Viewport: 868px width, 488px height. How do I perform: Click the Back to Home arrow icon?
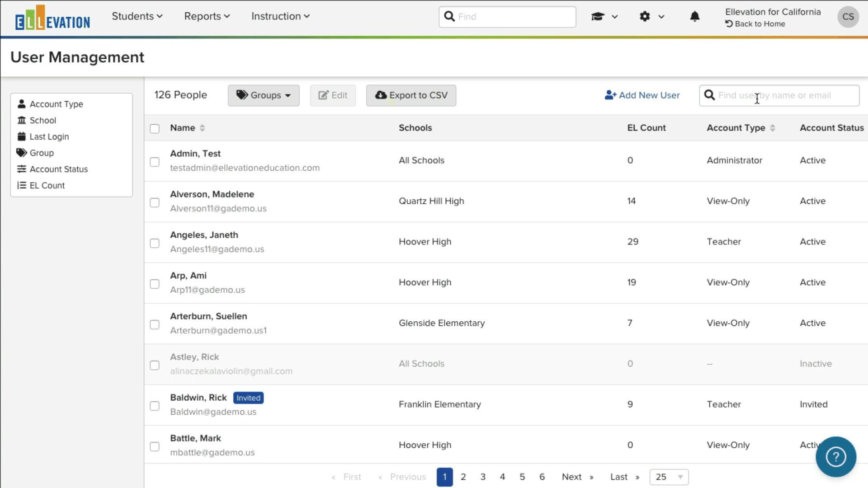tap(729, 24)
